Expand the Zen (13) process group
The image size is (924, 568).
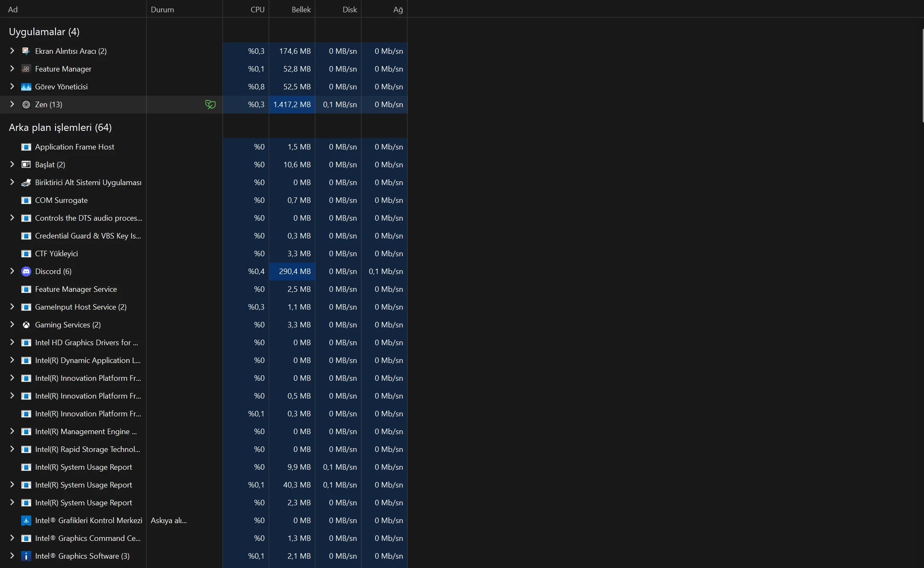pyautogui.click(x=12, y=104)
